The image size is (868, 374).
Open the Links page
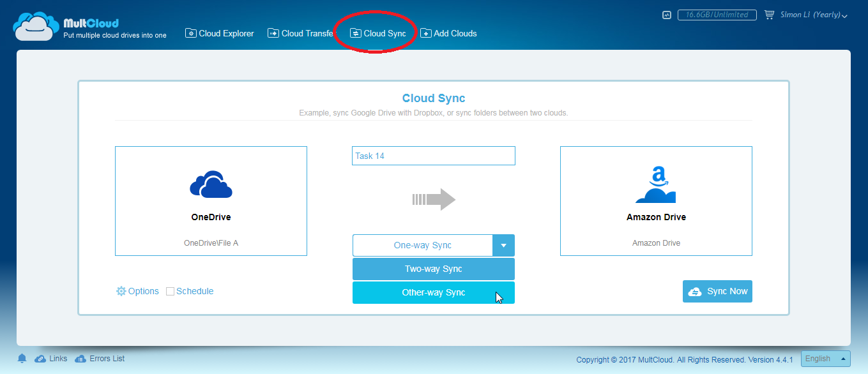click(x=51, y=359)
